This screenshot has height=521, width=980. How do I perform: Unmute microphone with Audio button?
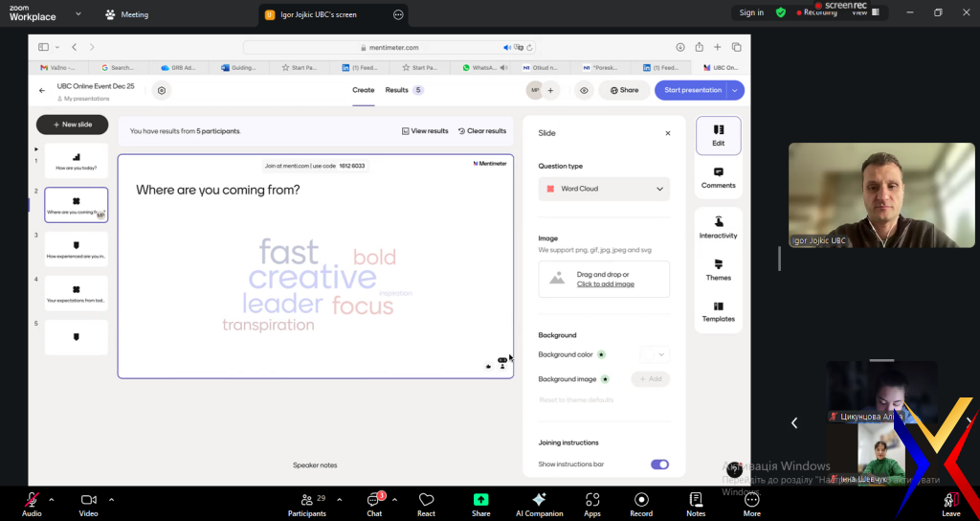click(x=32, y=504)
